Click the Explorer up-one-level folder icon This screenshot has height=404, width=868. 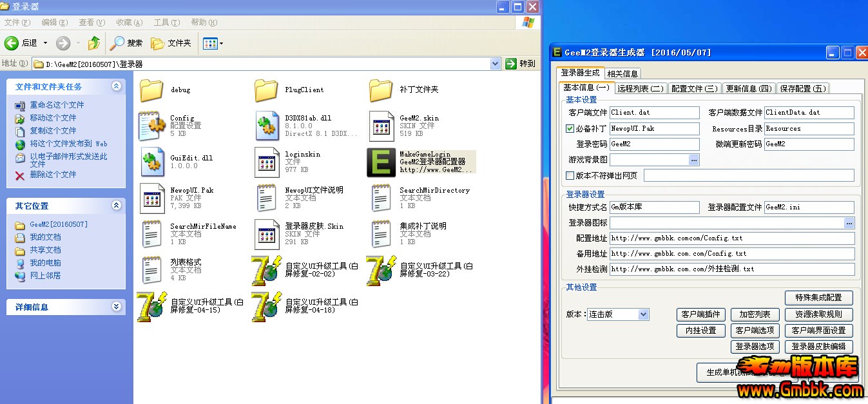[x=94, y=43]
